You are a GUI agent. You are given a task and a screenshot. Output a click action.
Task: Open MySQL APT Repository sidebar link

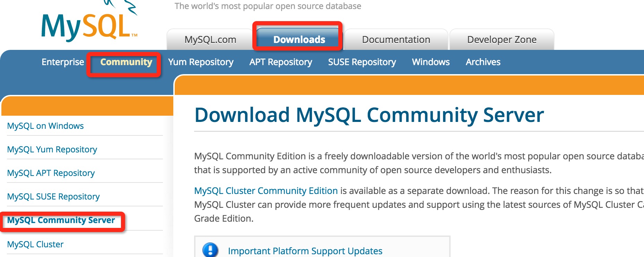pyautogui.click(x=51, y=173)
